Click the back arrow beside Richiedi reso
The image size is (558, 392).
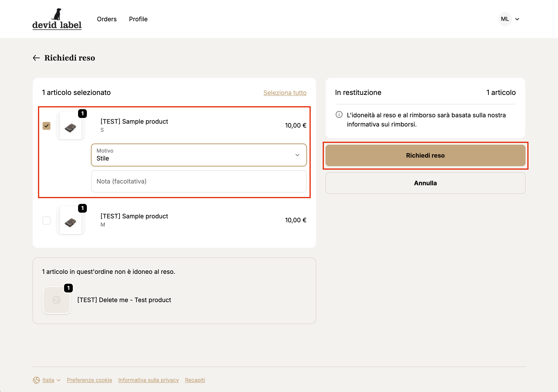(x=36, y=58)
